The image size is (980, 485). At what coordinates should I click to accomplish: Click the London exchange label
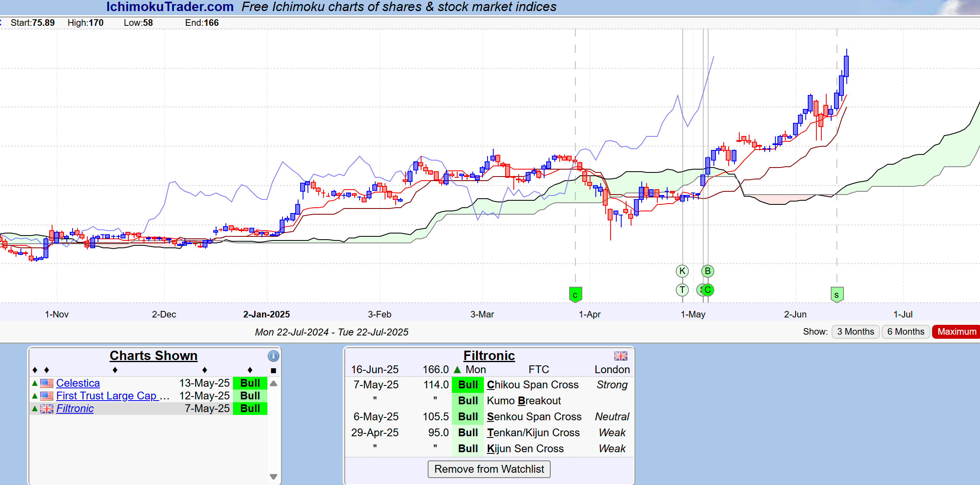click(612, 369)
